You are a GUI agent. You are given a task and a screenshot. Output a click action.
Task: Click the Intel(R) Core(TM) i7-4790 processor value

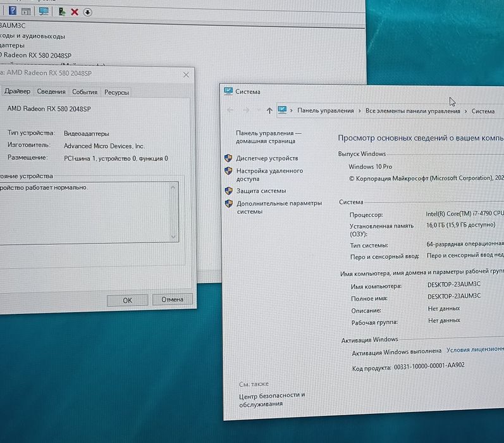coord(465,214)
